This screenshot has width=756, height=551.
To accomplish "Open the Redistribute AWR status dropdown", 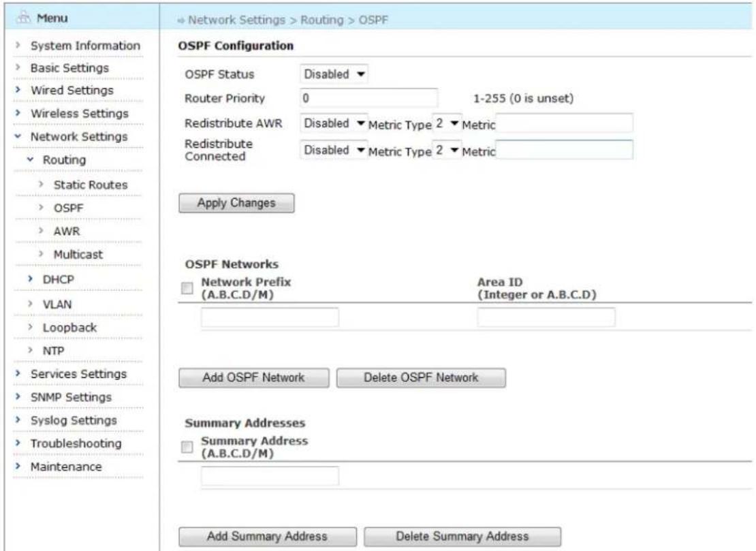I will pyautogui.click(x=334, y=123).
